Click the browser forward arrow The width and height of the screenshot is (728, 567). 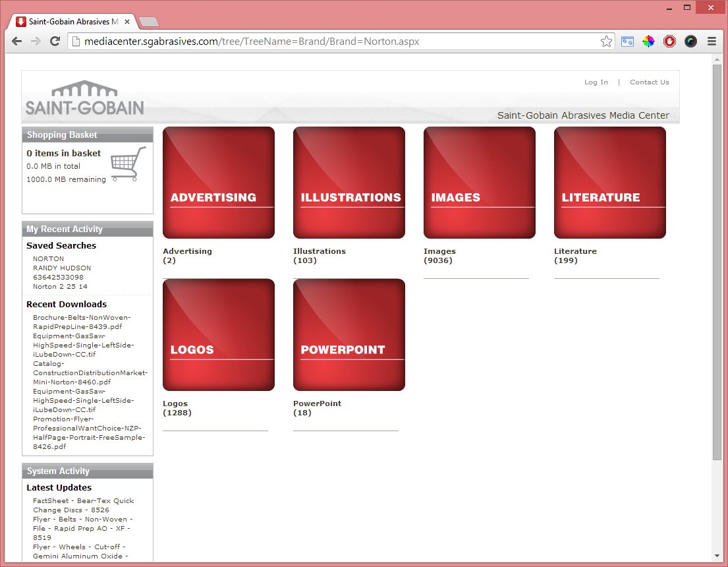point(36,42)
